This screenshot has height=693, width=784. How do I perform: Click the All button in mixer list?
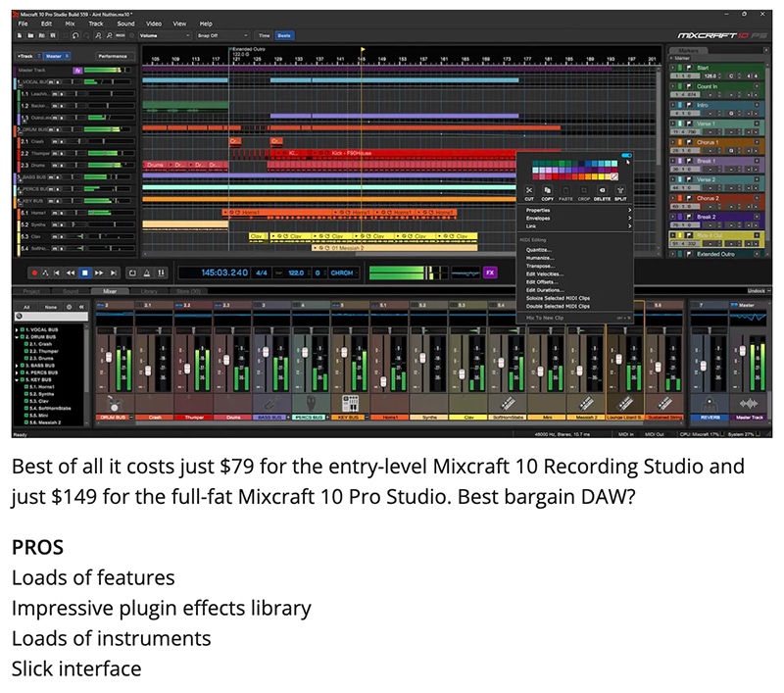[26, 307]
